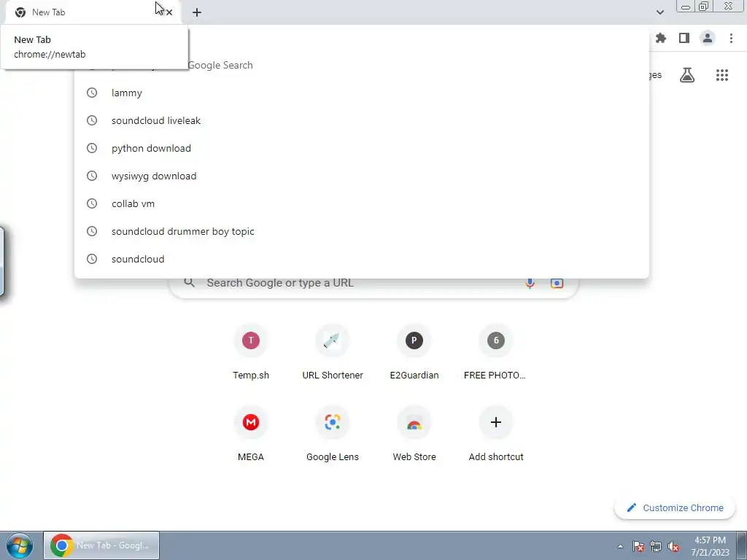The image size is (747, 560).
Task: Choose the 'python download' suggestion
Action: 362,148
